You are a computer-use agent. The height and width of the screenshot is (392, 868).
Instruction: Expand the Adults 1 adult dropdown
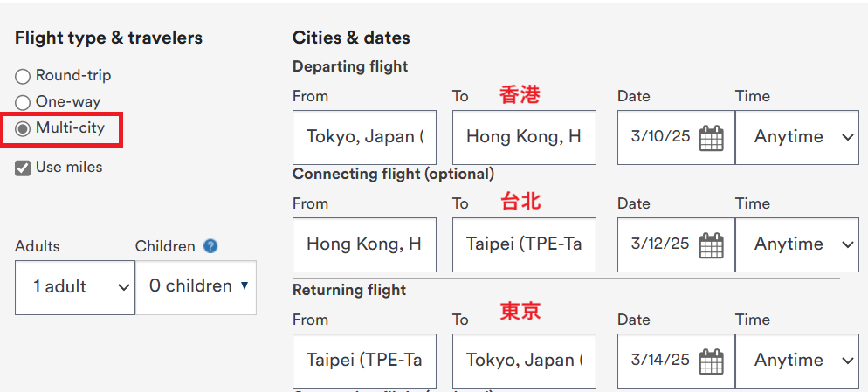75,287
